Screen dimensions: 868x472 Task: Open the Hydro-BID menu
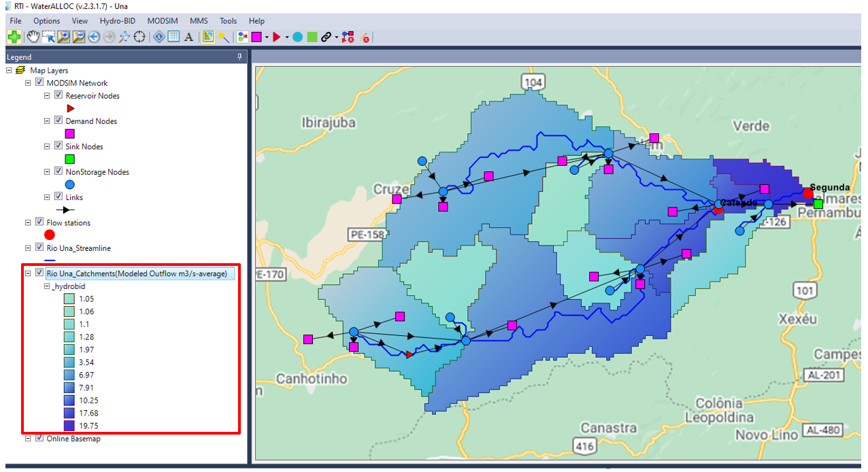(x=118, y=21)
